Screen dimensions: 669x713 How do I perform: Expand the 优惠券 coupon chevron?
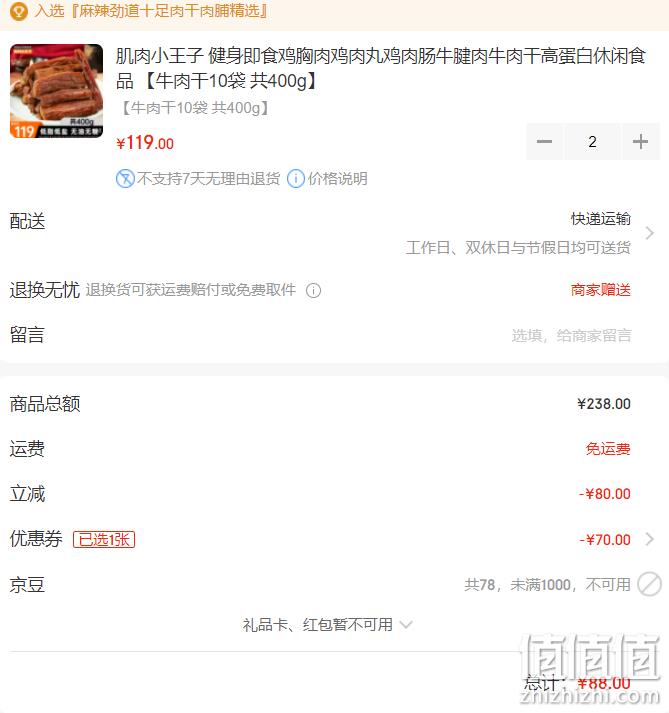point(649,539)
